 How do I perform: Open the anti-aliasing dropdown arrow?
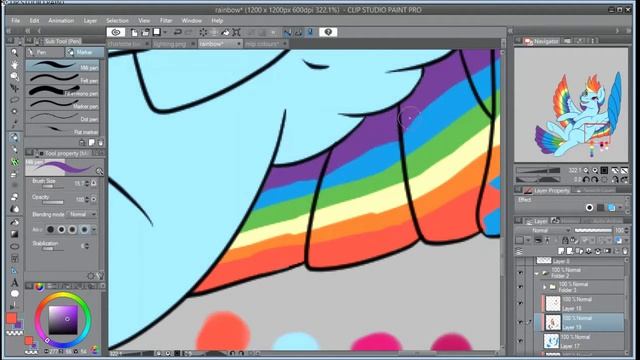93,230
